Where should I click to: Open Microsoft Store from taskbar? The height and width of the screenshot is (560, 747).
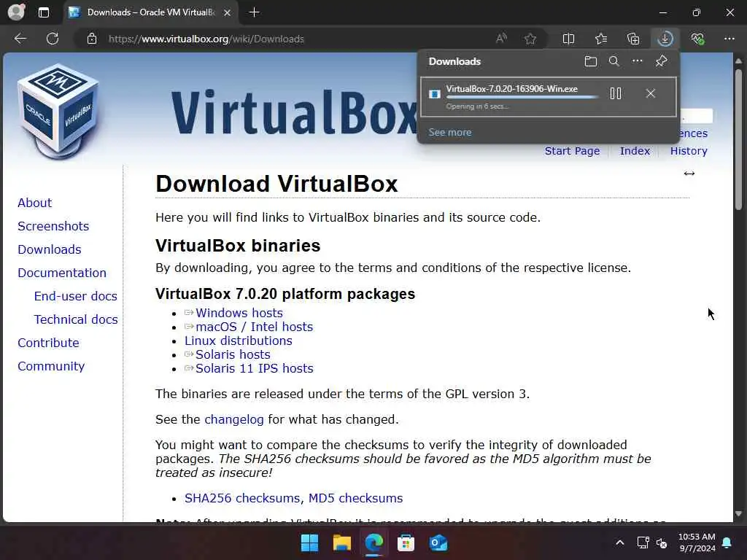[x=406, y=542]
